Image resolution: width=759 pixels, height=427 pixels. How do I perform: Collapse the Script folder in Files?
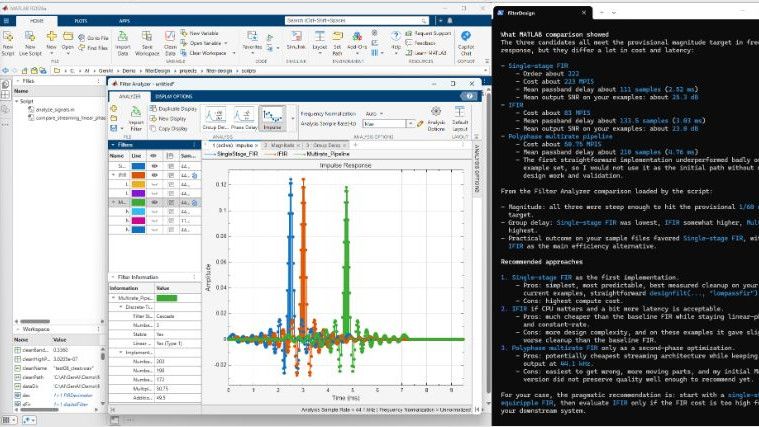[16, 101]
